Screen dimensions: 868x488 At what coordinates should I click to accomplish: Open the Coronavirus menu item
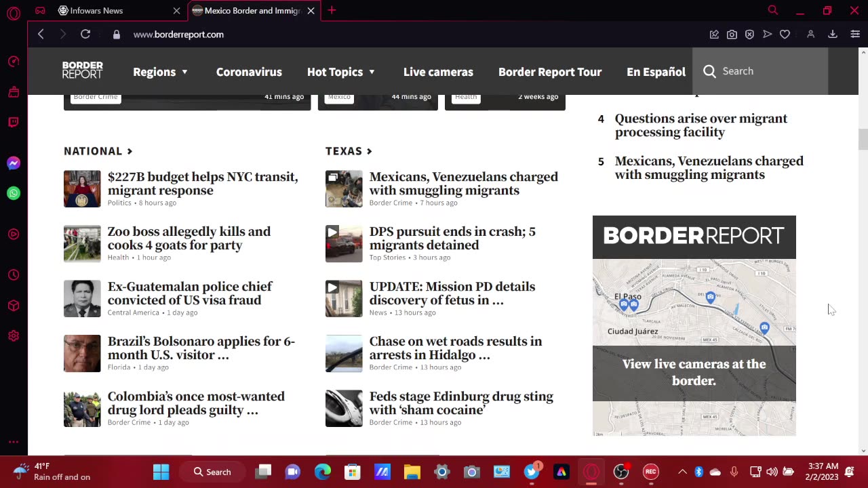(249, 72)
